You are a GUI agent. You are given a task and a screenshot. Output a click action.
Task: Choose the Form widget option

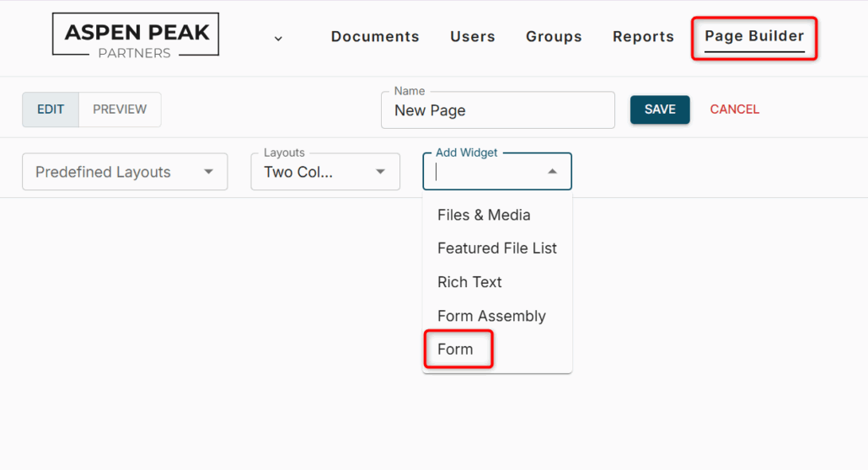click(x=456, y=349)
